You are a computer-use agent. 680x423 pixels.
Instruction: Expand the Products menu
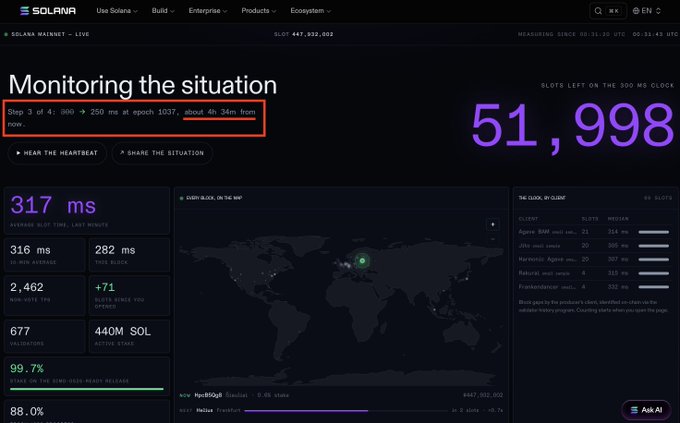pyautogui.click(x=259, y=11)
